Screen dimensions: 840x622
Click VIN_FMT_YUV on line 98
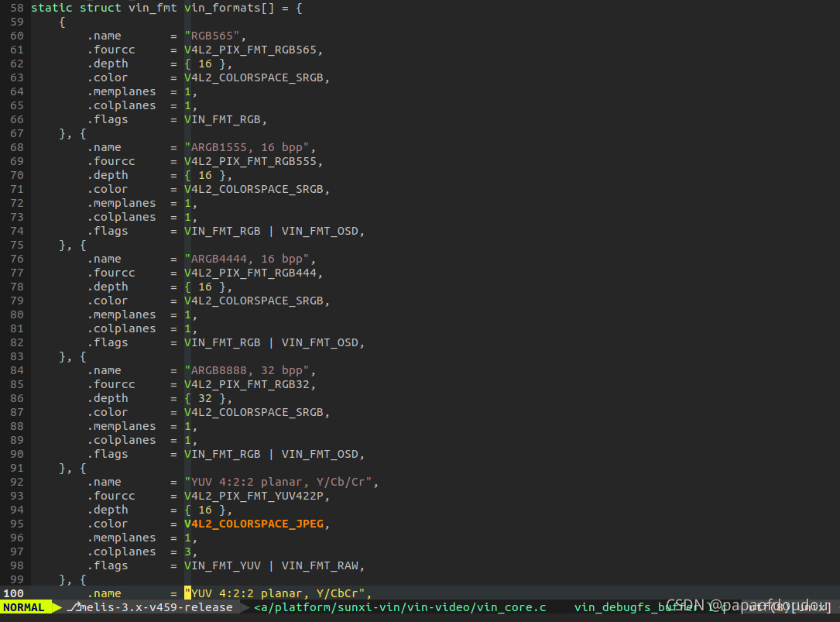222,565
